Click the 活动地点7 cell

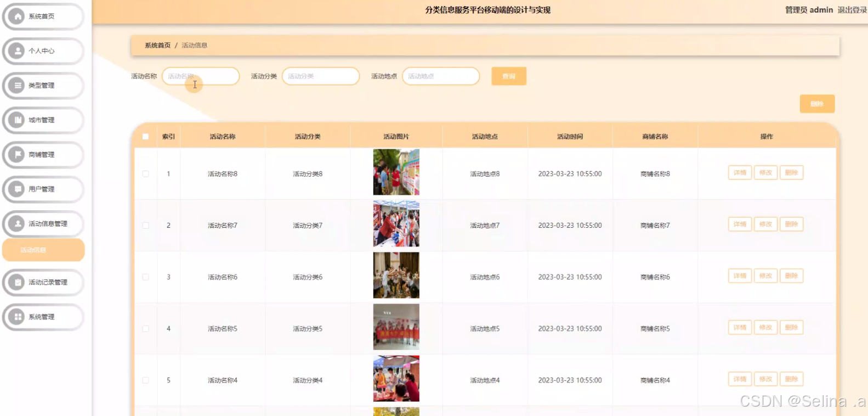(485, 226)
